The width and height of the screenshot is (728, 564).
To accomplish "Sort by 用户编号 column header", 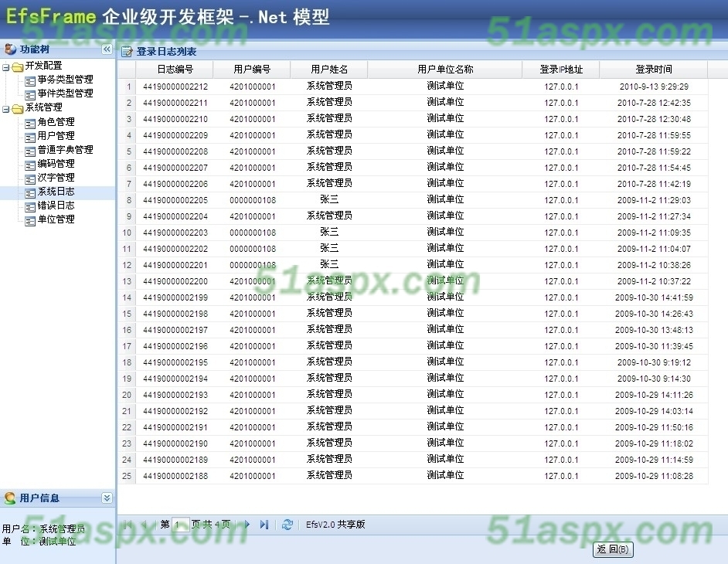I will coord(252,70).
